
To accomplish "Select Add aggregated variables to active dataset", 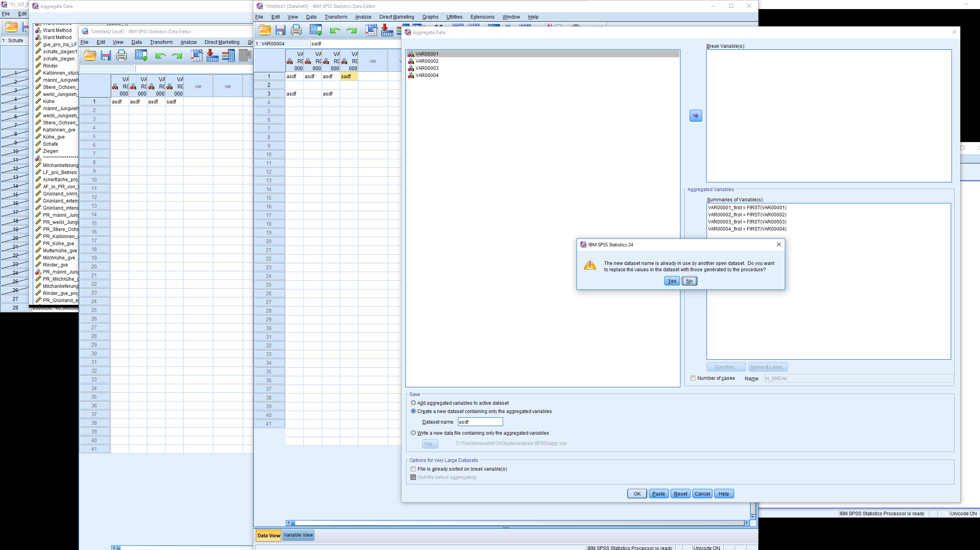I will click(413, 403).
